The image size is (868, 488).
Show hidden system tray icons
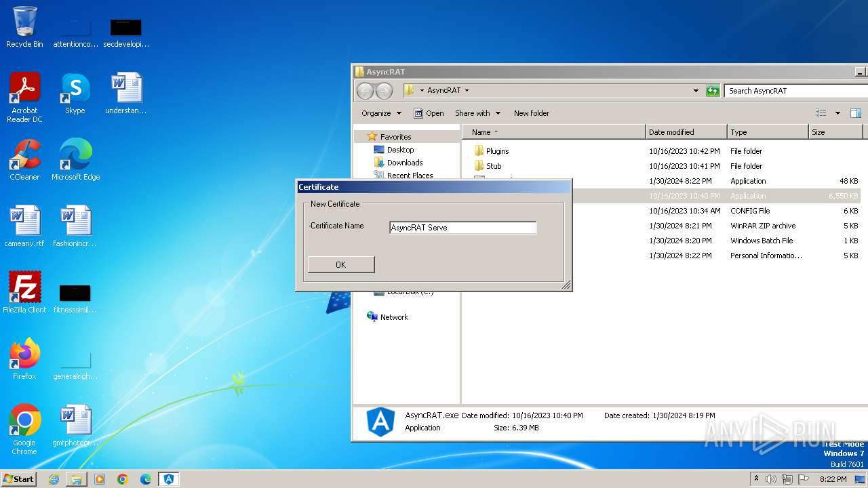(756, 479)
